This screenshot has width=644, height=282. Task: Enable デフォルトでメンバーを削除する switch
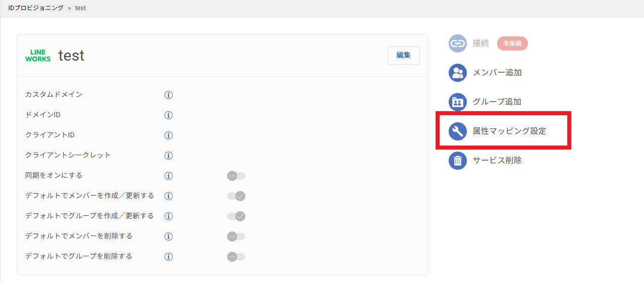tap(236, 237)
